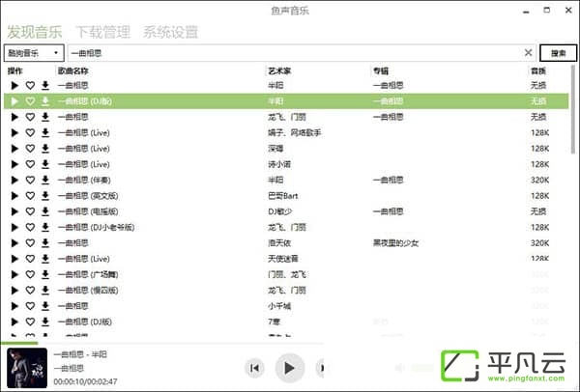Favorite the Live version by 深海

(x=30, y=149)
